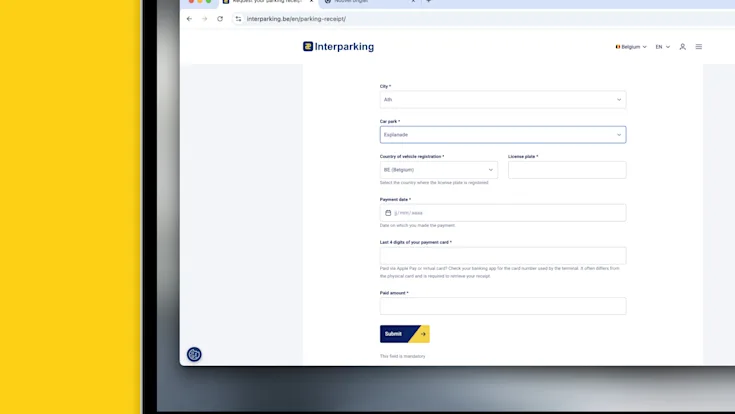Close the parking receipt tab
Image resolution: width=735 pixels, height=414 pixels.
click(x=311, y=1)
